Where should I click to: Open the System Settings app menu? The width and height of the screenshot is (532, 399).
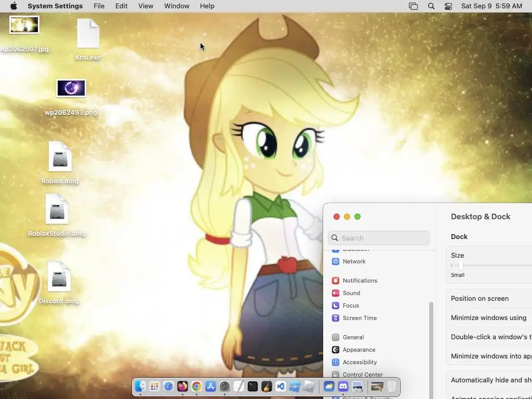point(55,6)
